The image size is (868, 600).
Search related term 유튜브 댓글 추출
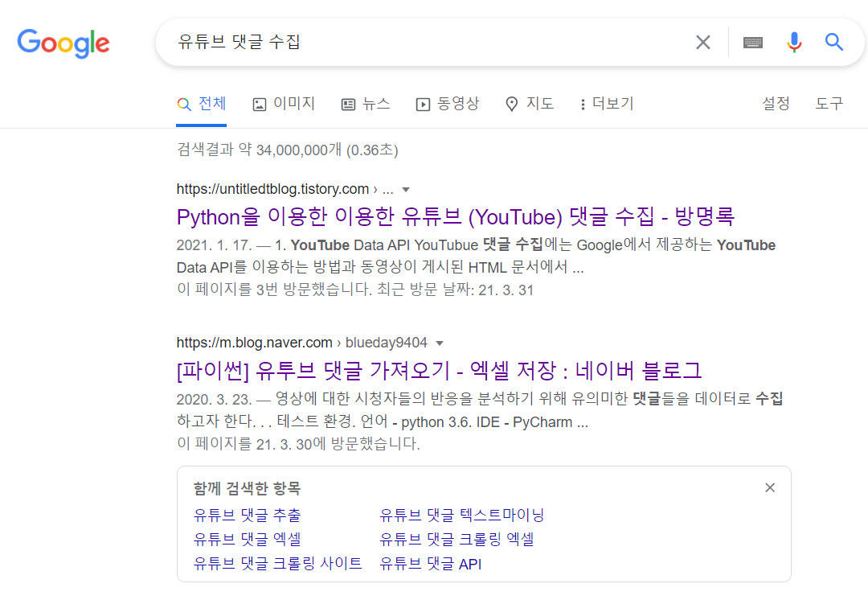(x=247, y=516)
